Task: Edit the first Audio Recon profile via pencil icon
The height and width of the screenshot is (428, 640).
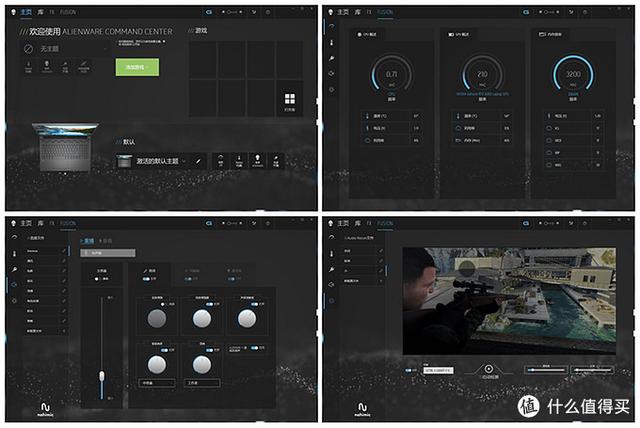Action: click(381, 251)
